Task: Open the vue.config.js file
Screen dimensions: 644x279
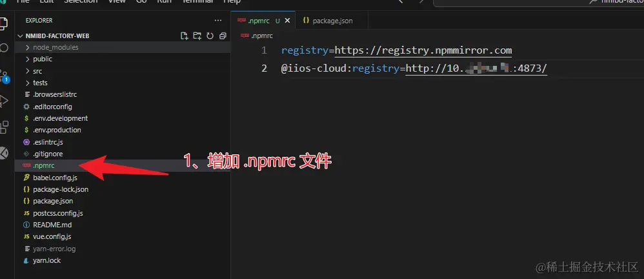Action: (123, 236)
